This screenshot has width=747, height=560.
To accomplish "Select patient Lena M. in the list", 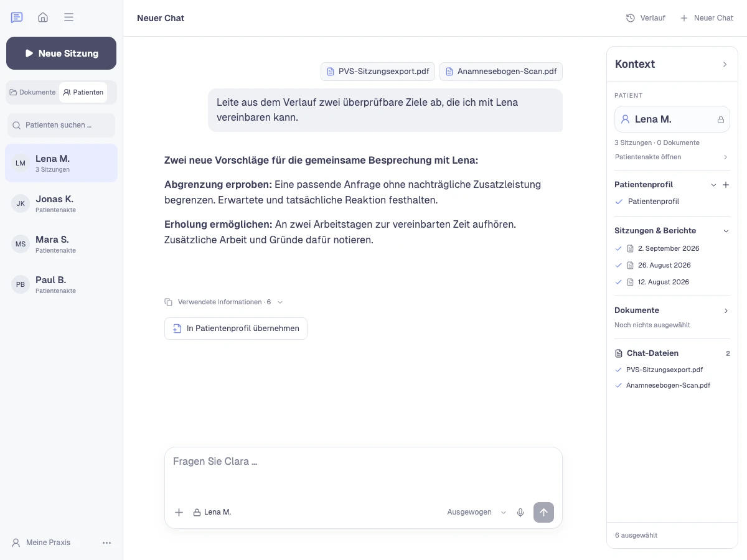I will pyautogui.click(x=61, y=163).
